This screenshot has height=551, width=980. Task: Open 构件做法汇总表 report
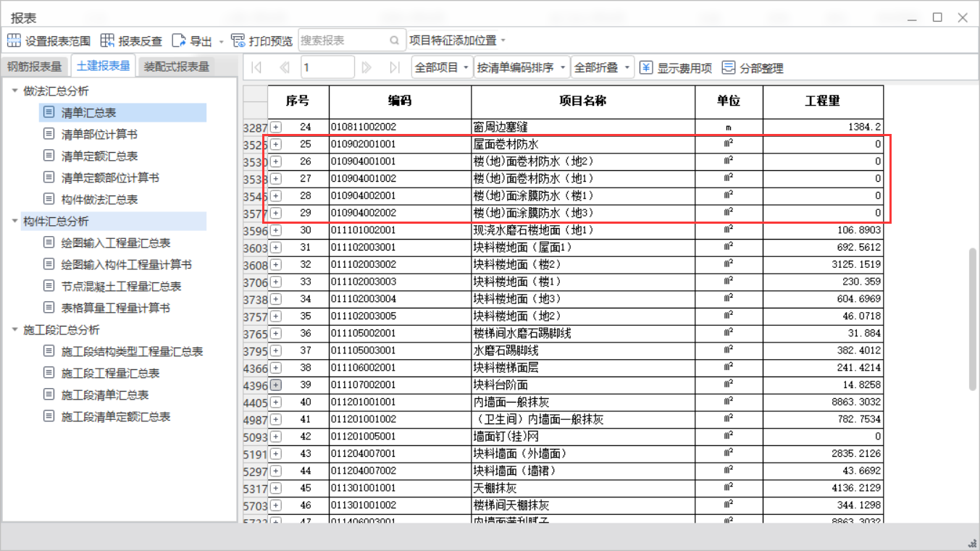tap(99, 199)
